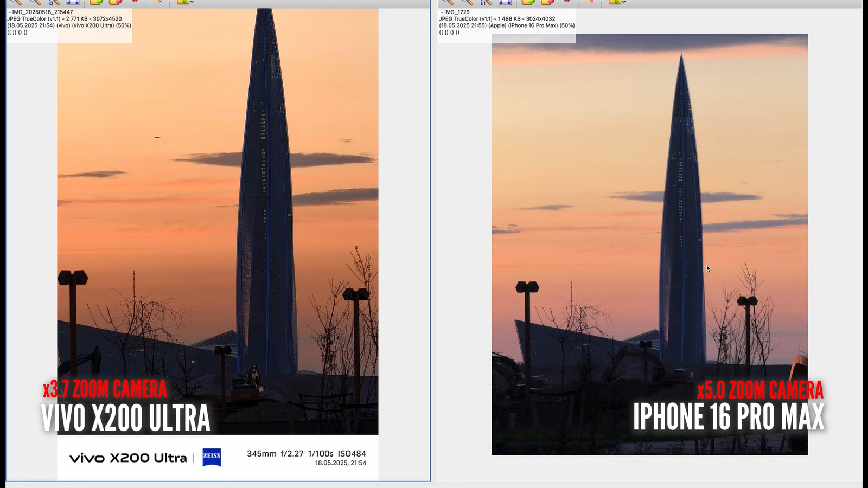Click the red-X delete icon in right pane
Viewport: 868px width, 488px height.
coord(590,2)
